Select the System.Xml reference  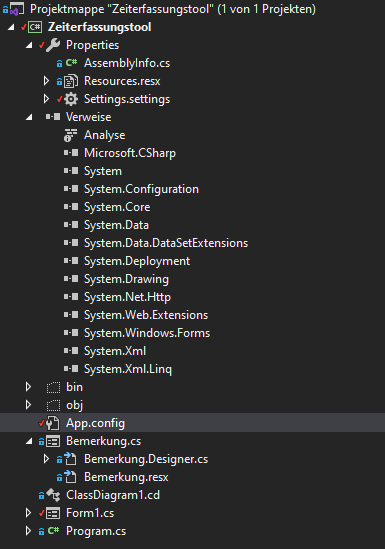(115, 351)
